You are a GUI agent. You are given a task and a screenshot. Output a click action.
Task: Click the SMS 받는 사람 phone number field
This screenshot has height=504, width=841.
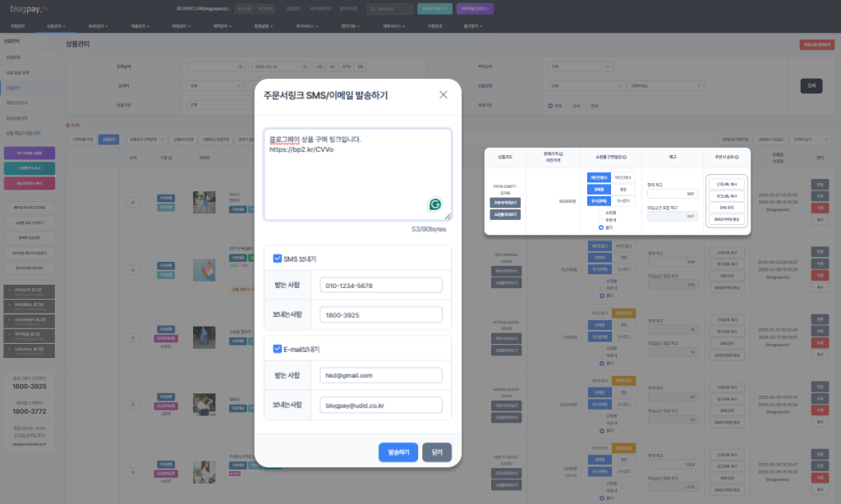tap(381, 285)
